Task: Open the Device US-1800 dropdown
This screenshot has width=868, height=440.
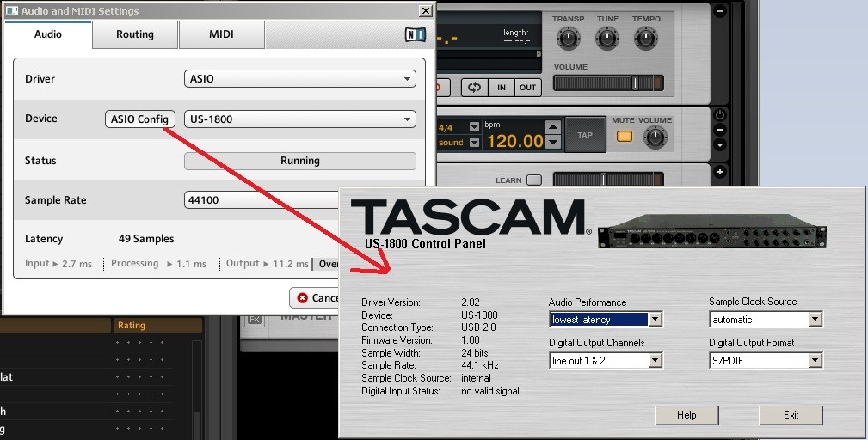Action: 299,119
